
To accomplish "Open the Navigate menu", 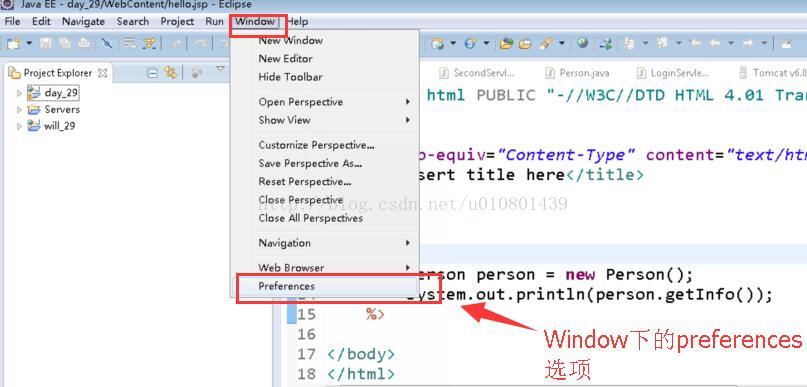I will click(x=83, y=22).
